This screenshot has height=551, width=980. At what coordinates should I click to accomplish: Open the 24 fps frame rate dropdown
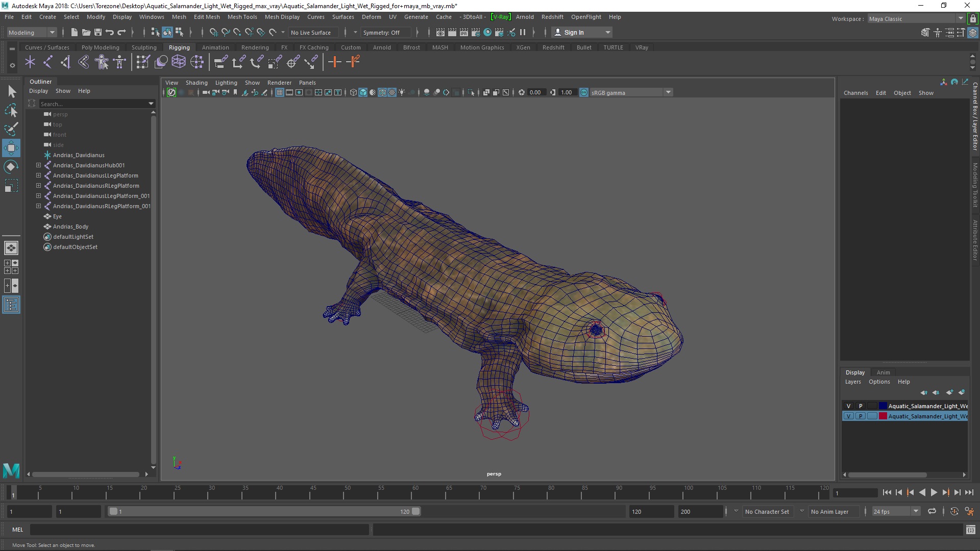point(896,511)
